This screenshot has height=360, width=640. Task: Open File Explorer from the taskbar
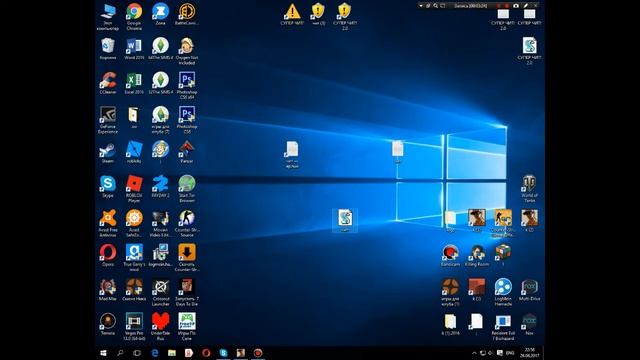(x=172, y=353)
